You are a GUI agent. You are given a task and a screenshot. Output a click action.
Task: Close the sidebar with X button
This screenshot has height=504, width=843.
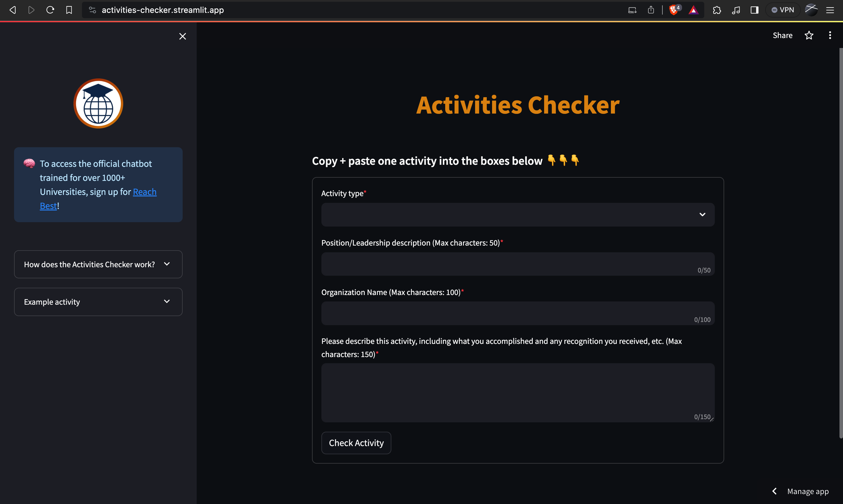pos(182,36)
